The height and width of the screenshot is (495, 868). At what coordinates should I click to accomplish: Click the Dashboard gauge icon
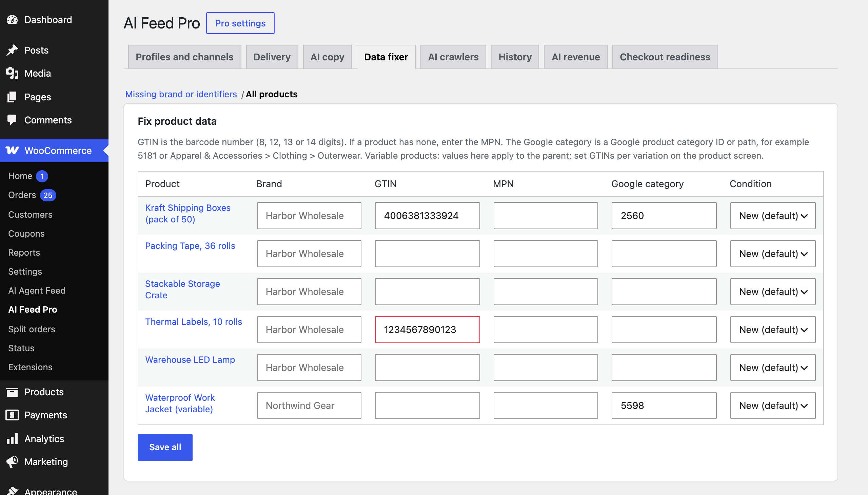pos(12,20)
